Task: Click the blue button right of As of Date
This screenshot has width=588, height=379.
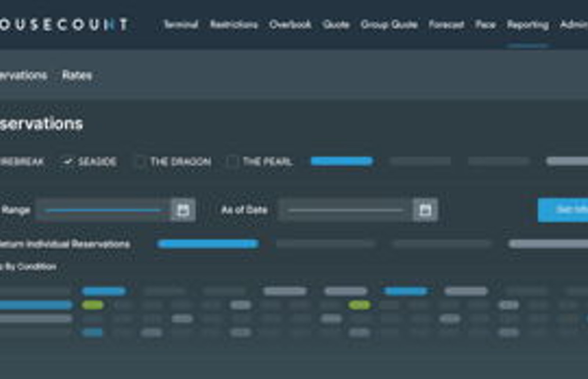Action: point(563,210)
